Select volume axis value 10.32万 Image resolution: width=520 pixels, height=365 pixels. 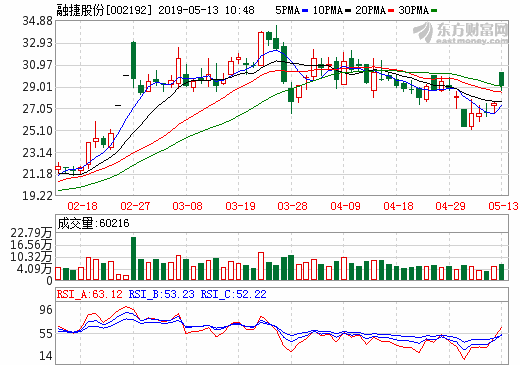pos(31,257)
